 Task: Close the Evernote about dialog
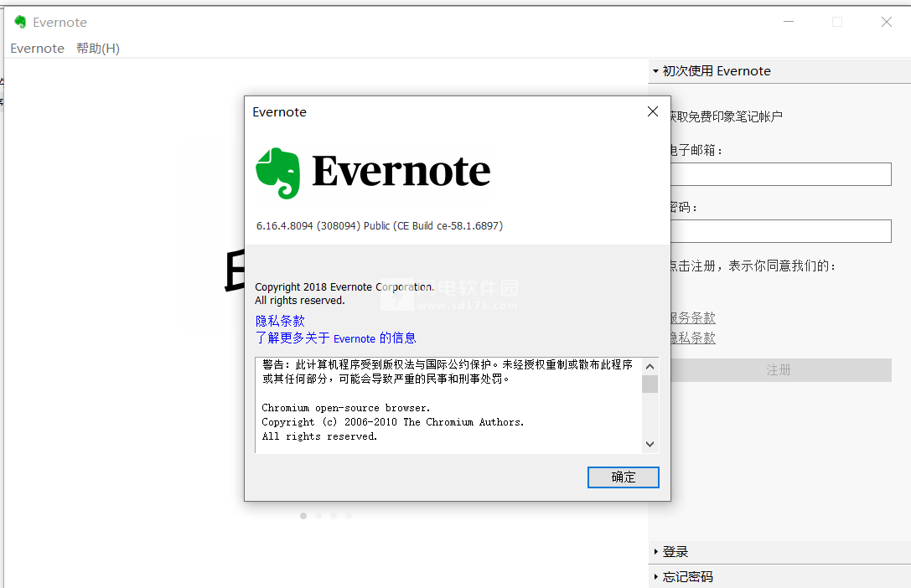tap(653, 111)
